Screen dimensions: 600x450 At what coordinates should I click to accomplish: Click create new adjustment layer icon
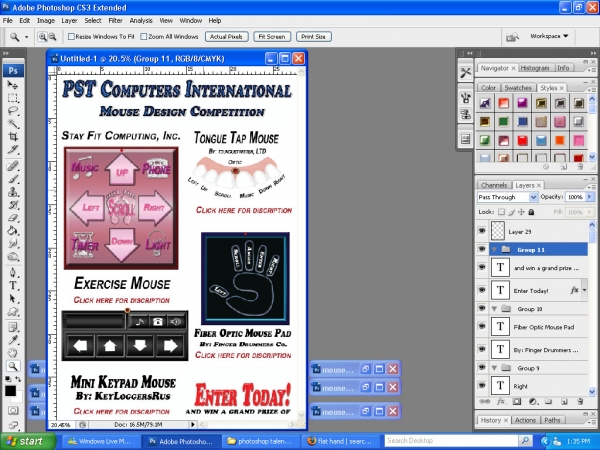click(x=532, y=401)
